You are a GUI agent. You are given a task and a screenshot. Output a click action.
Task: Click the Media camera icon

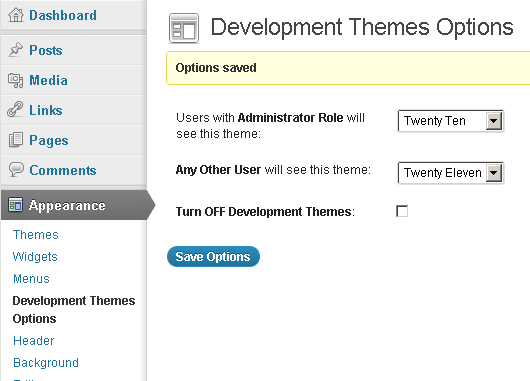pos(16,80)
